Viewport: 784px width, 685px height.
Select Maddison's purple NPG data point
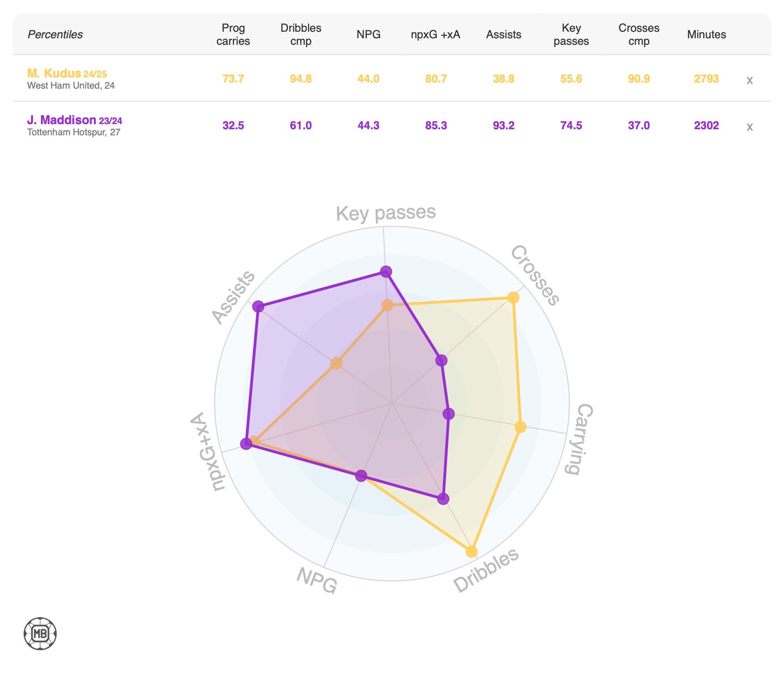[x=361, y=475]
